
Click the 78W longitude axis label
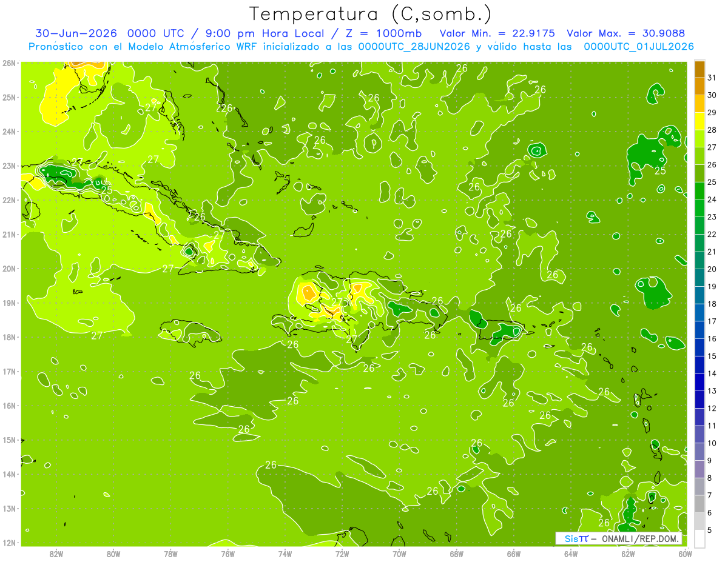pos(170,554)
